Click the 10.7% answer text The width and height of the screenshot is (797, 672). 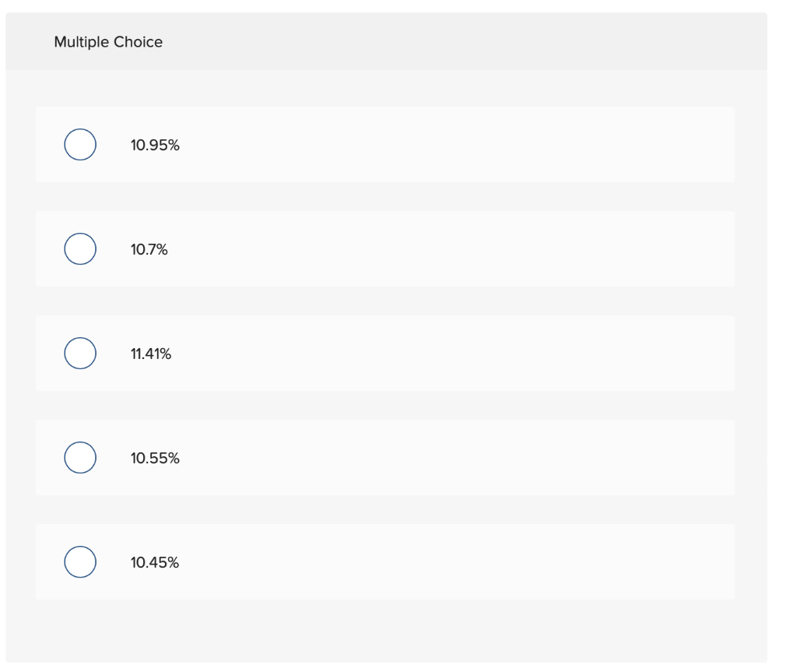pyautogui.click(x=149, y=250)
